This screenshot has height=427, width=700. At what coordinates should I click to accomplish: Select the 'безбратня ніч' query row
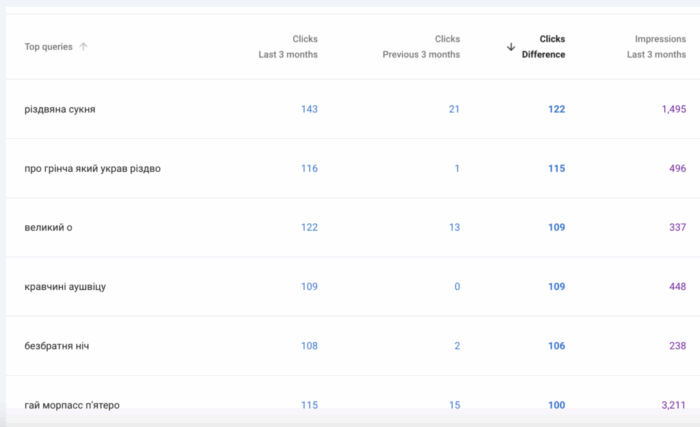pos(57,346)
